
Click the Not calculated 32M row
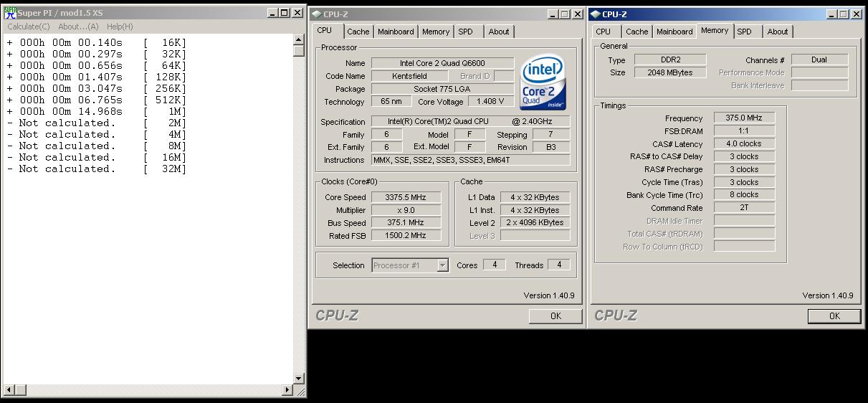pos(97,169)
